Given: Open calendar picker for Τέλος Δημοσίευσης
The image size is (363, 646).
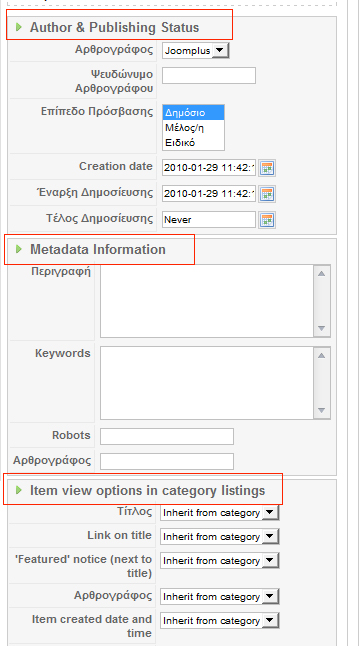Looking at the screenshot, I should (267, 220).
